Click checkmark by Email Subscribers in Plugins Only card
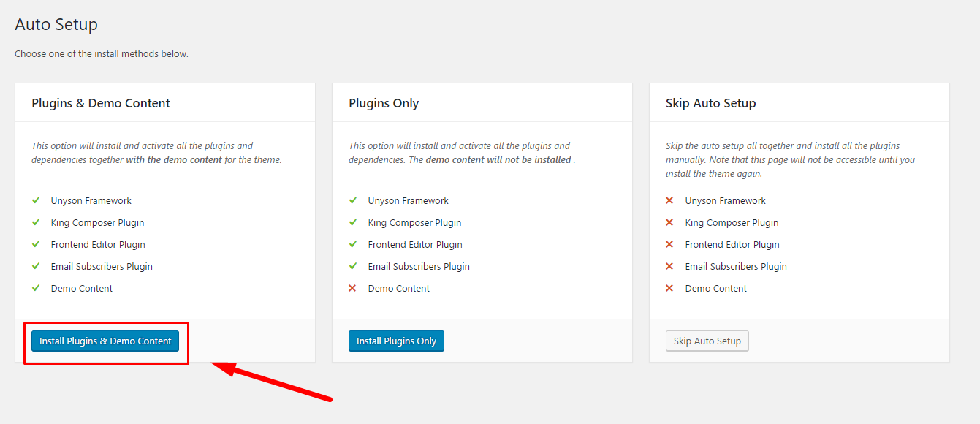The height and width of the screenshot is (424, 980). pyautogui.click(x=353, y=267)
